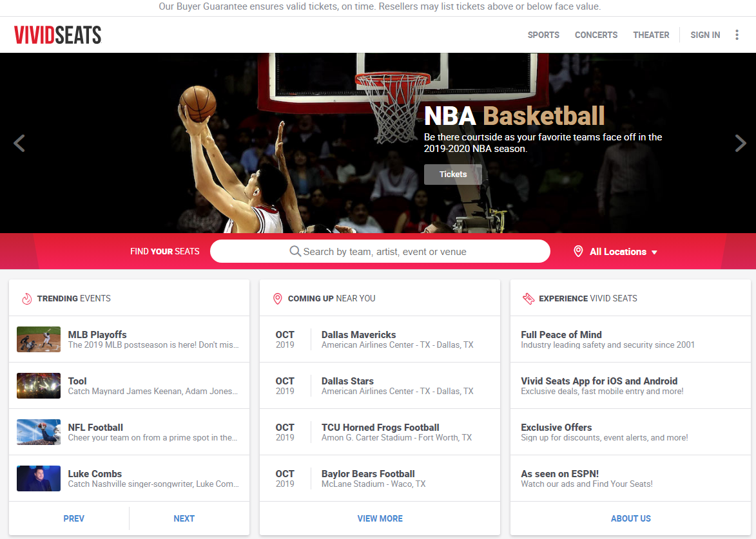The width and height of the screenshot is (756, 539).
Task: Expand the All Locations dropdown arrow
Action: (654, 252)
